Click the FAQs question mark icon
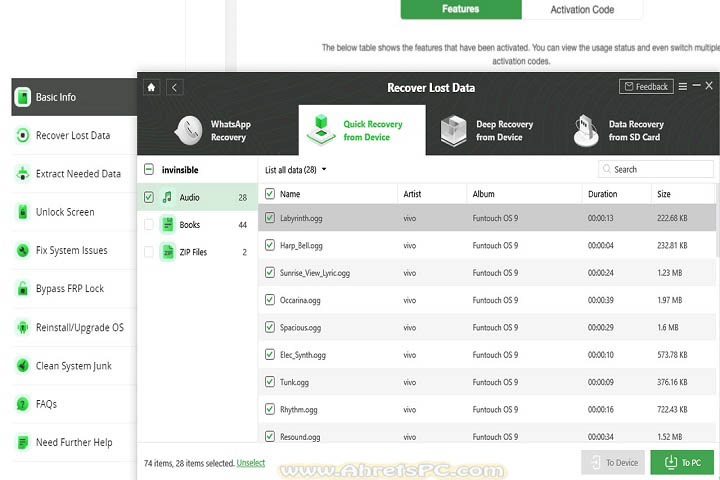Image resolution: width=720 pixels, height=480 pixels. point(22,404)
